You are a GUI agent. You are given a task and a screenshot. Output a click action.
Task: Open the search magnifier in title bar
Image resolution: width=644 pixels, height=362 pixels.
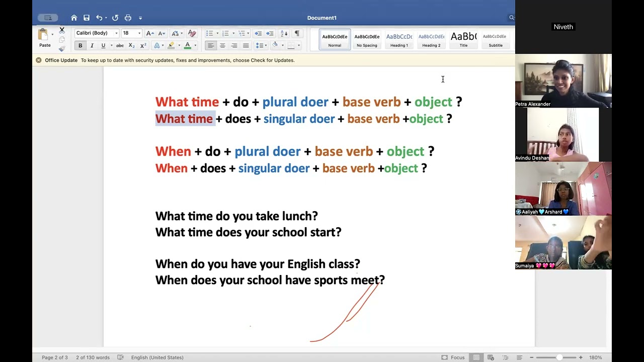coord(511,18)
